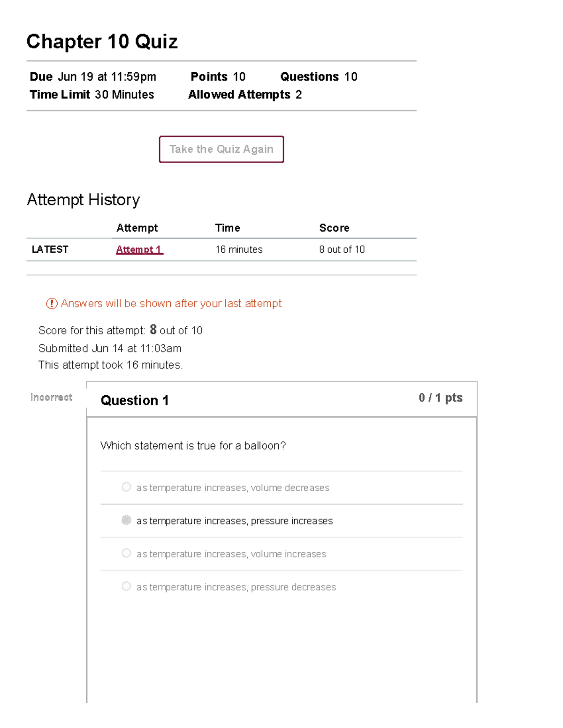Open the Attempt 1 link
The width and height of the screenshot is (563, 728).
(139, 249)
